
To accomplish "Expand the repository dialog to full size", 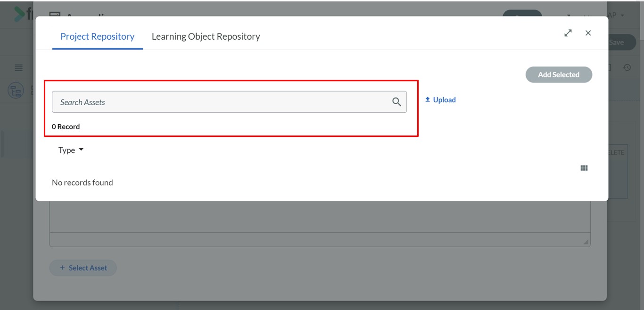I will (568, 33).
